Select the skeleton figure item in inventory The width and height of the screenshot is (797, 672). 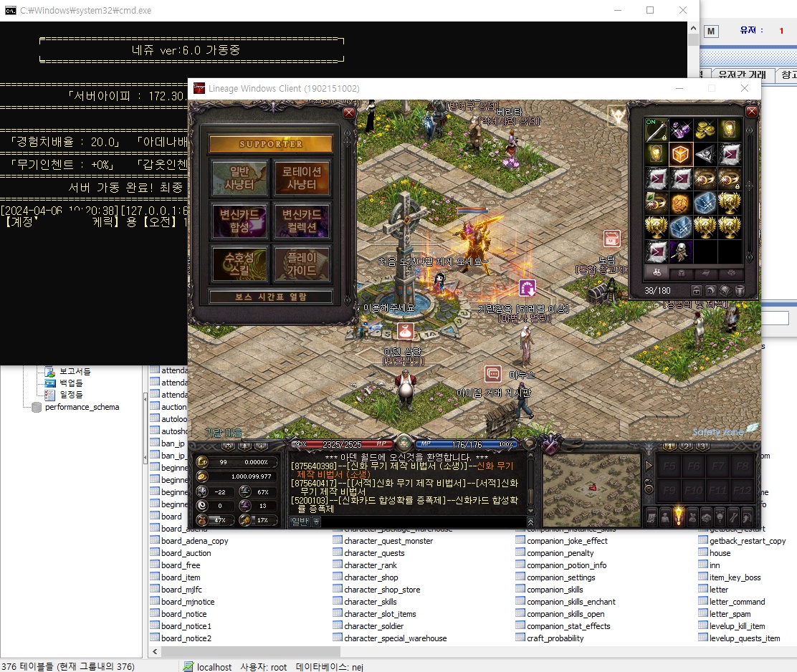pos(680,251)
